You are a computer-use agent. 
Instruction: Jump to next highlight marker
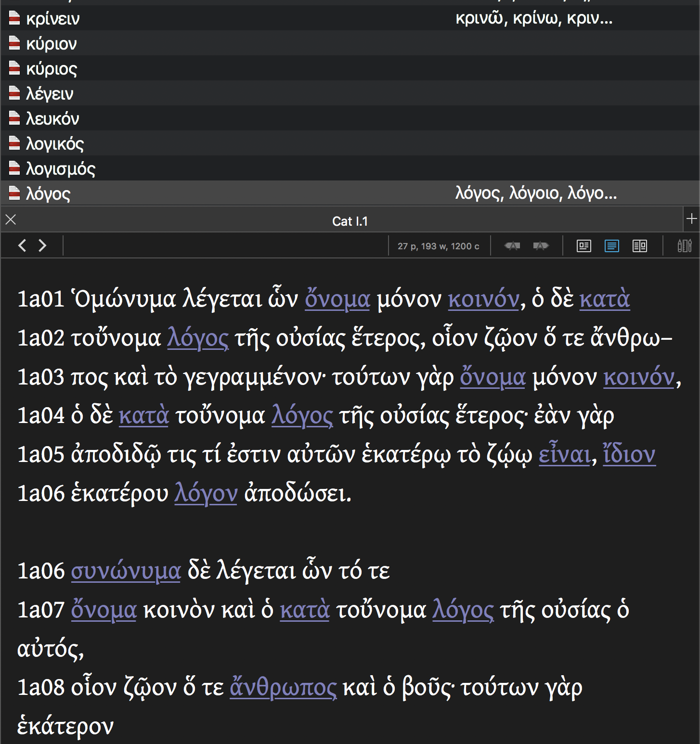[x=541, y=246]
